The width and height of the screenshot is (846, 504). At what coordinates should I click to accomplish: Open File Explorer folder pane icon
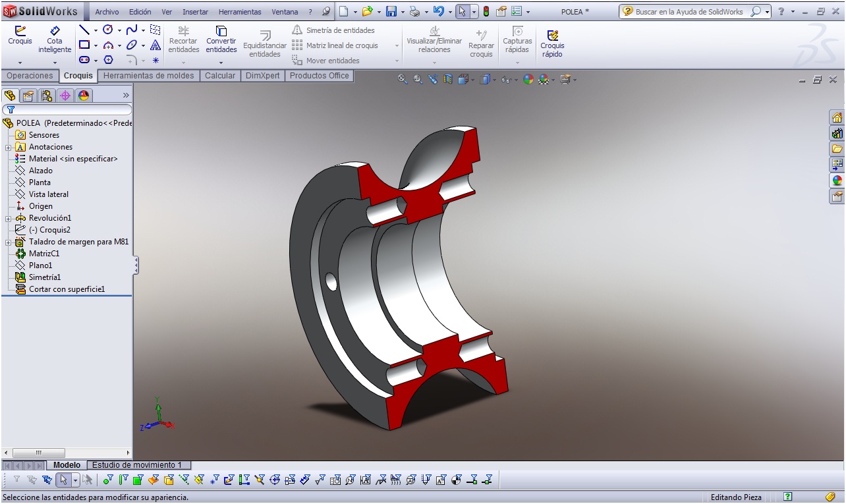pyautogui.click(x=837, y=149)
